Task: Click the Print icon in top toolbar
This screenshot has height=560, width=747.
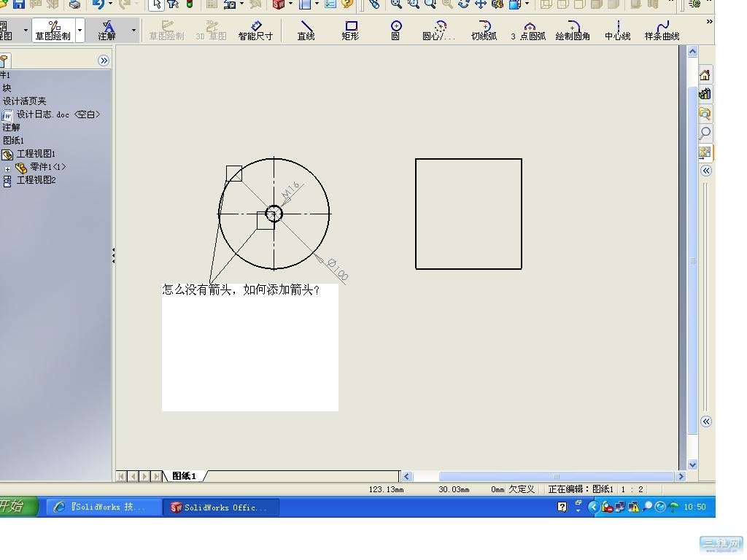Action: 75,4
